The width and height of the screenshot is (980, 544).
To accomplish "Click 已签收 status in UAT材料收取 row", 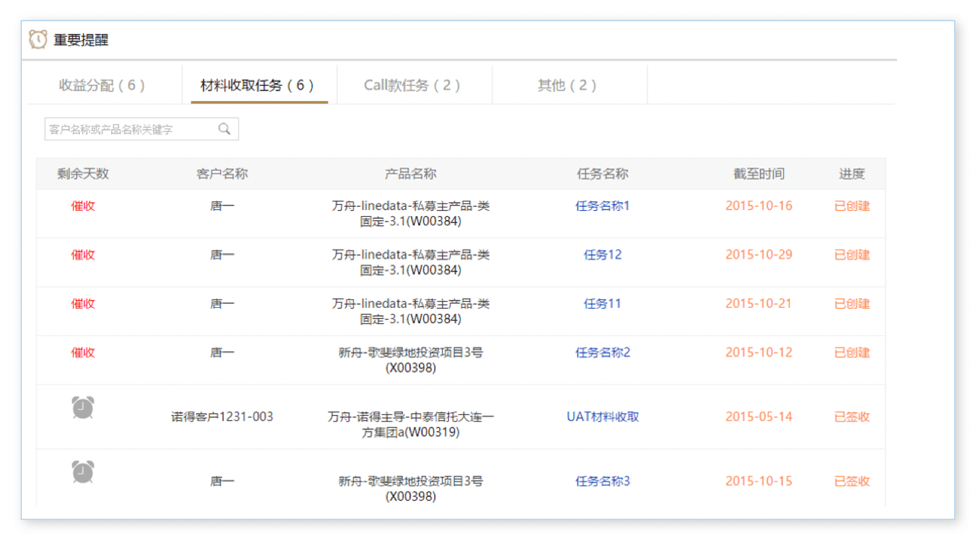I will coord(852,417).
